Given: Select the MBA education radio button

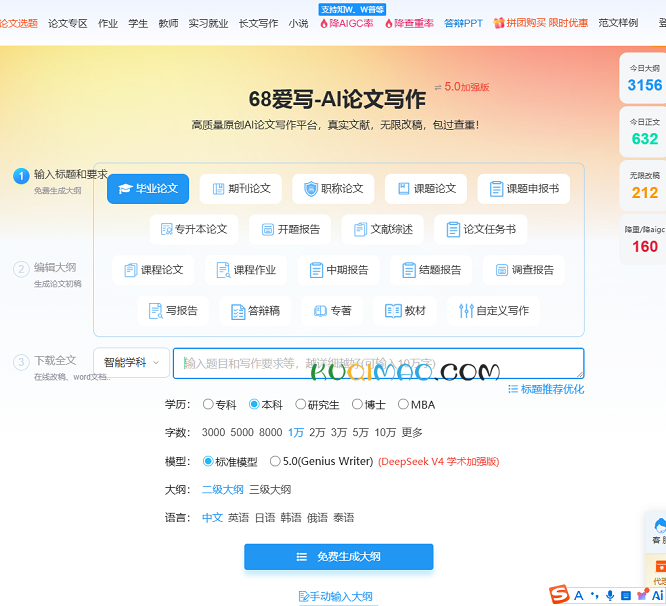Looking at the screenshot, I should tap(403, 404).
